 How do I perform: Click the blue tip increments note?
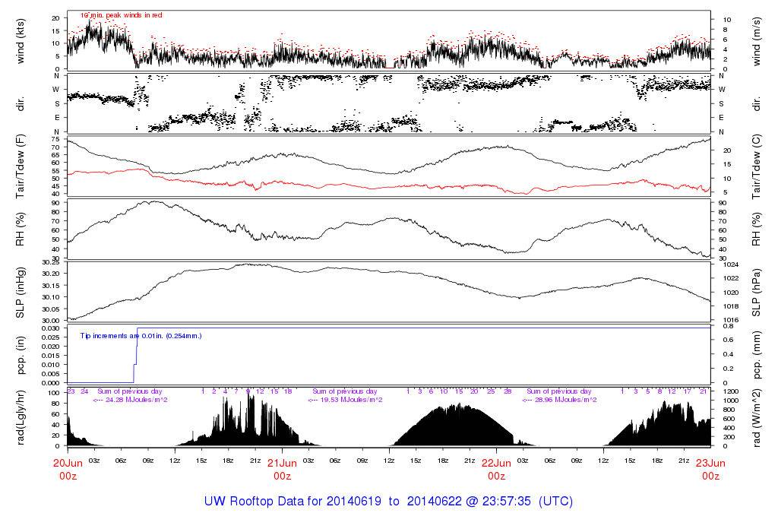coord(141,335)
